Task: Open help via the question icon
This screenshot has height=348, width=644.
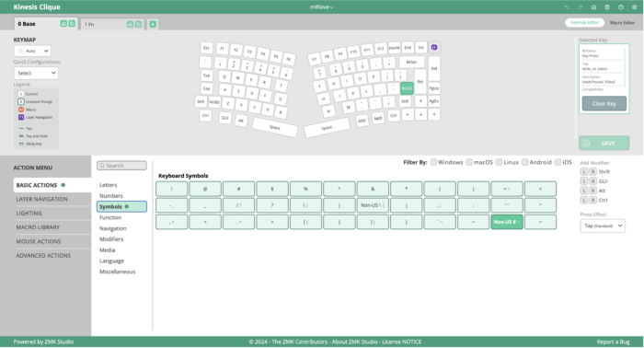Action: pos(621,7)
